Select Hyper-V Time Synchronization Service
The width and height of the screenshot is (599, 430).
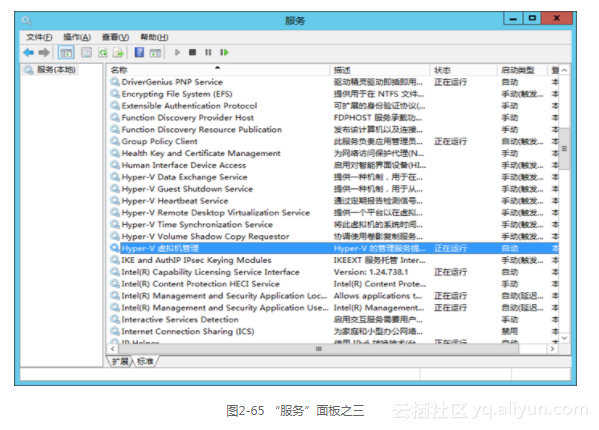(334, 224)
